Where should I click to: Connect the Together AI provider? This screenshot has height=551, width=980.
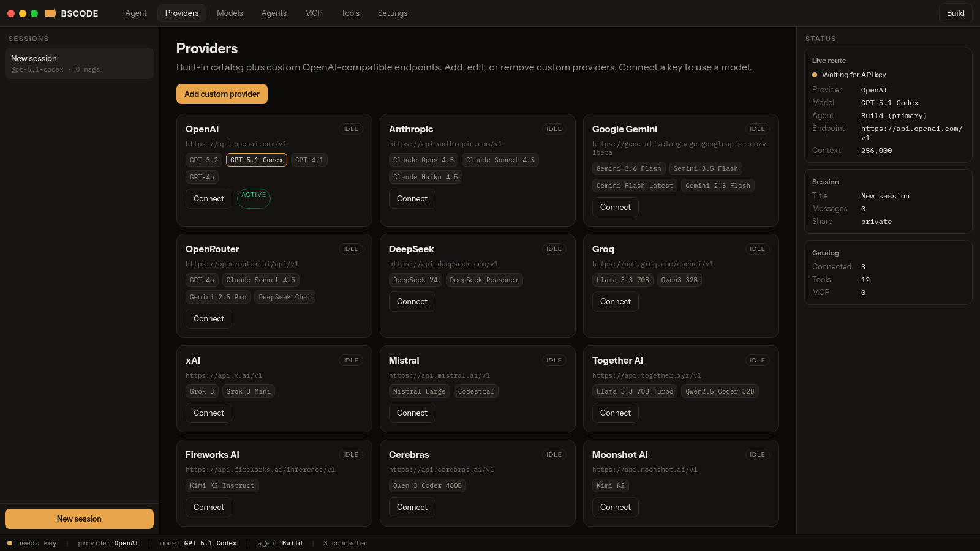616,413
